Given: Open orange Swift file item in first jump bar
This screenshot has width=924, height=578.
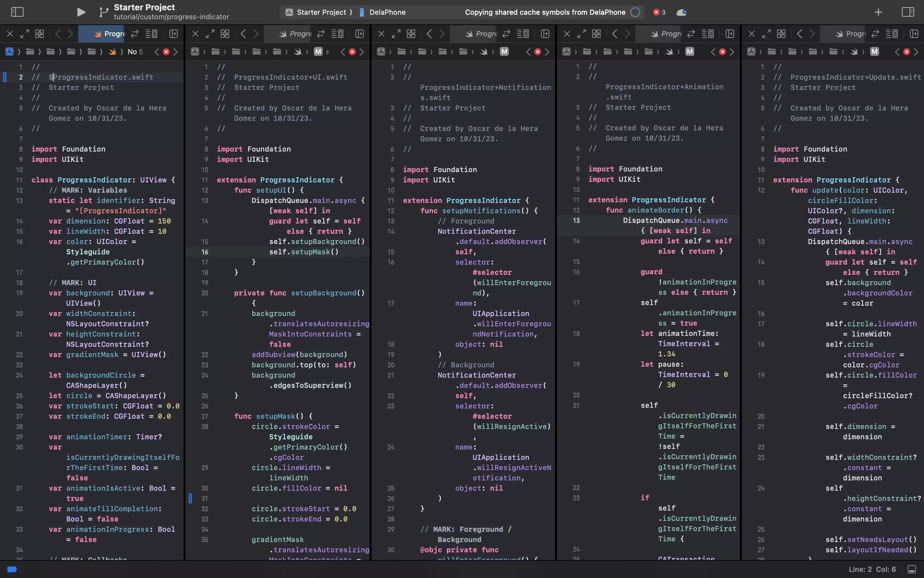Looking at the screenshot, I should [112, 51].
